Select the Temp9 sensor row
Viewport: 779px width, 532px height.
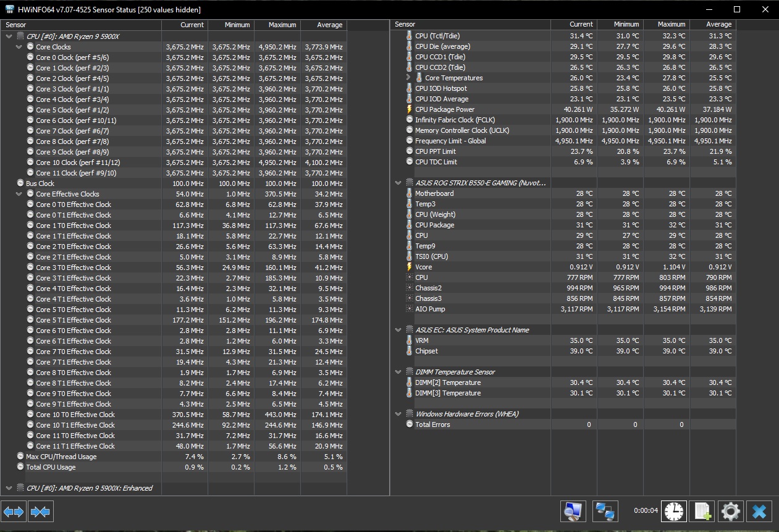[563, 246]
